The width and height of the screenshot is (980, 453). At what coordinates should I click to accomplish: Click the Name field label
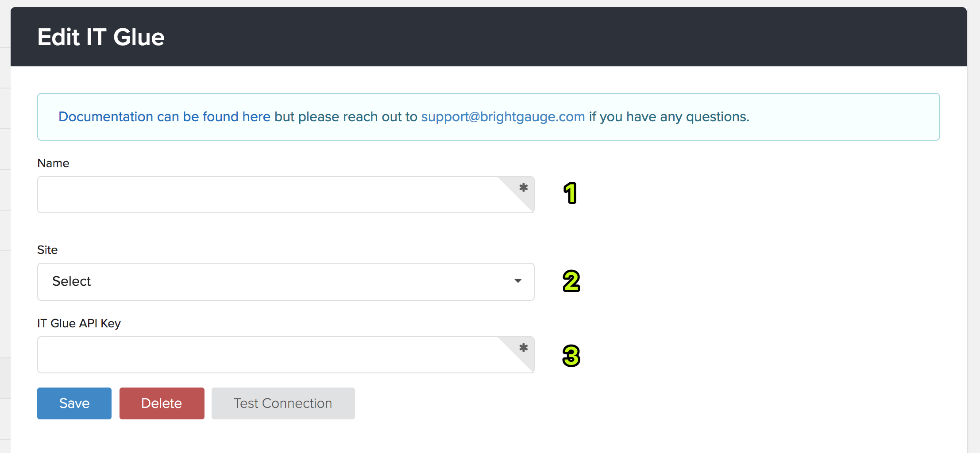[x=53, y=163]
